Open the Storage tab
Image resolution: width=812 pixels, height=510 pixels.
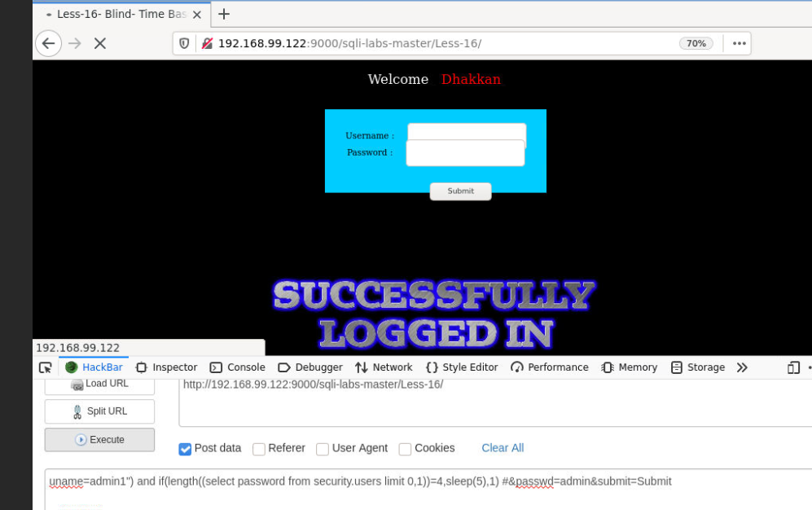click(x=698, y=367)
